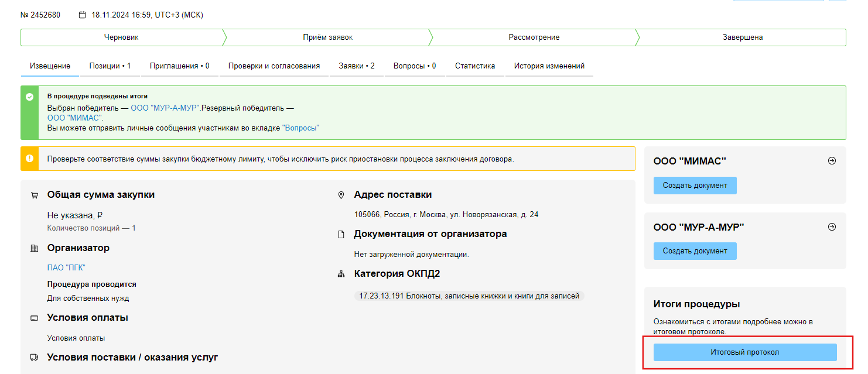Click the truck icon by Условия поставки

coord(34,358)
